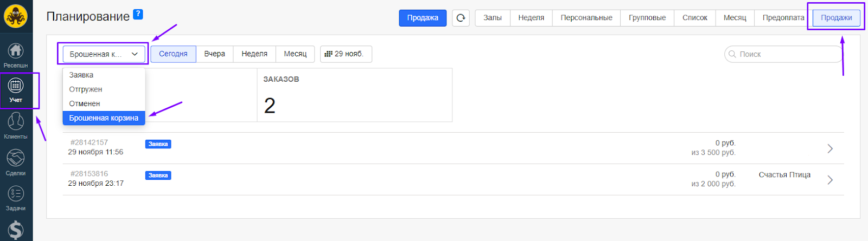Choose Отменен from the dropdown list
Image resolution: width=868 pixels, height=241 pixels.
point(85,103)
